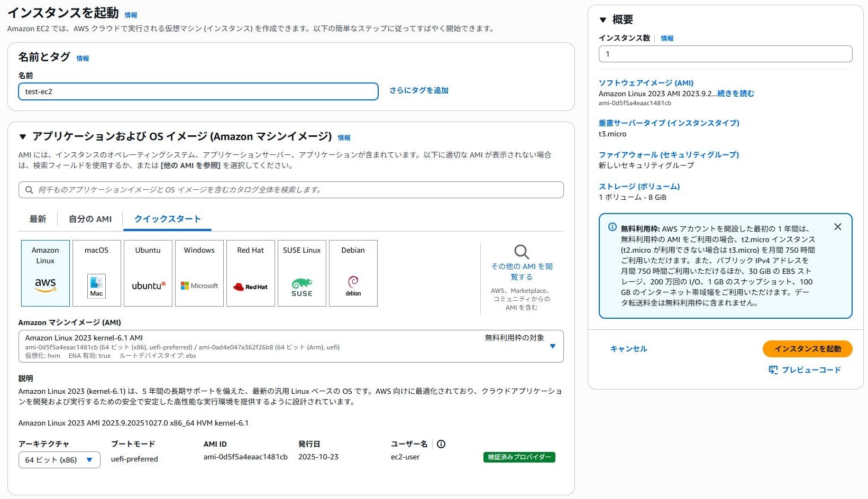
Task: Click the browse more AMIs magnifier icon
Action: point(522,252)
